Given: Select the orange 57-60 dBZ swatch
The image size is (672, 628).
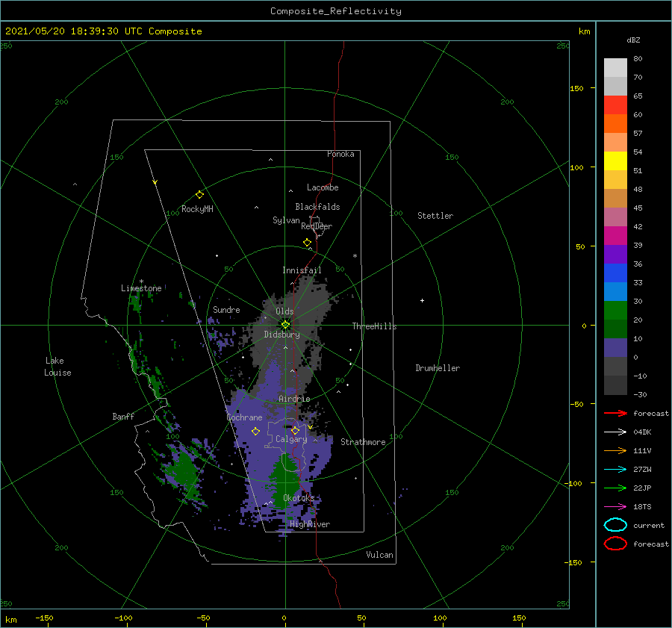Looking at the screenshot, I should [615, 124].
